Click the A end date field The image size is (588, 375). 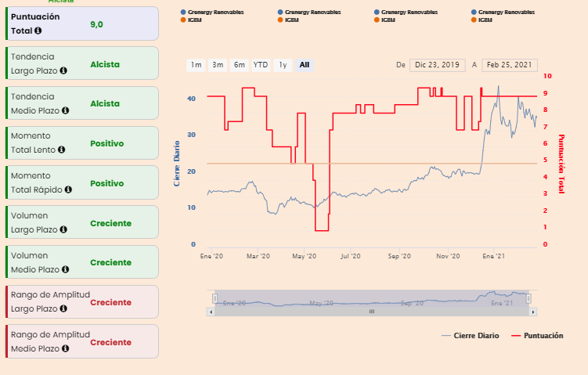pyautogui.click(x=509, y=65)
